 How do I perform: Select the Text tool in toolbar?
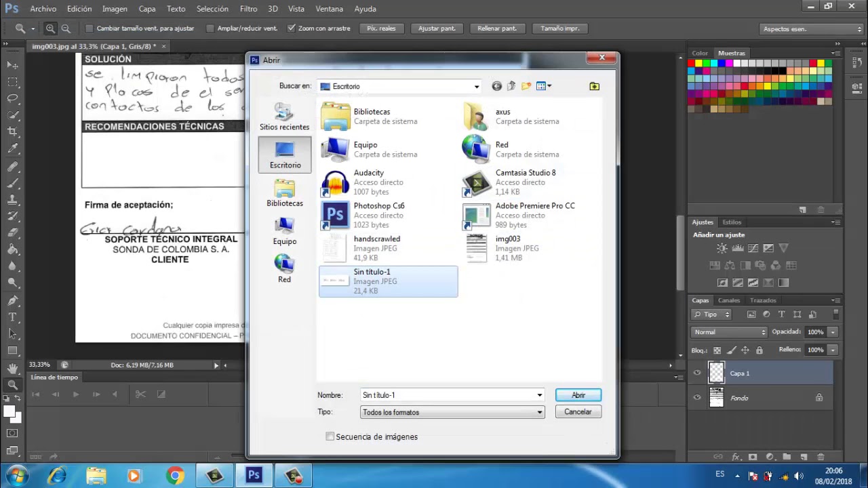pyautogui.click(x=12, y=317)
